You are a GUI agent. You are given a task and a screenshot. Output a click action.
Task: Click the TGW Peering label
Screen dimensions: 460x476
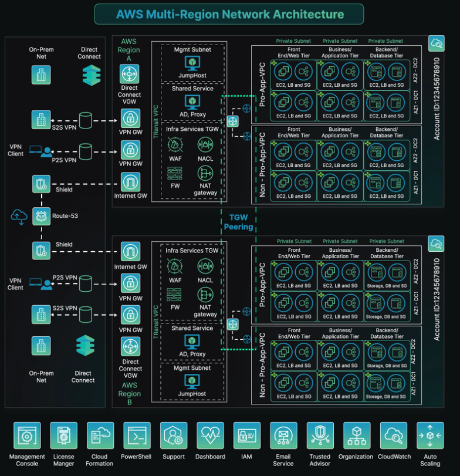coord(238,222)
